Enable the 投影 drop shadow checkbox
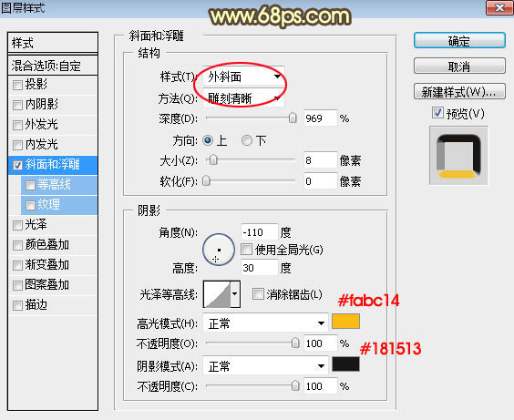The height and width of the screenshot is (420, 514). [17, 85]
